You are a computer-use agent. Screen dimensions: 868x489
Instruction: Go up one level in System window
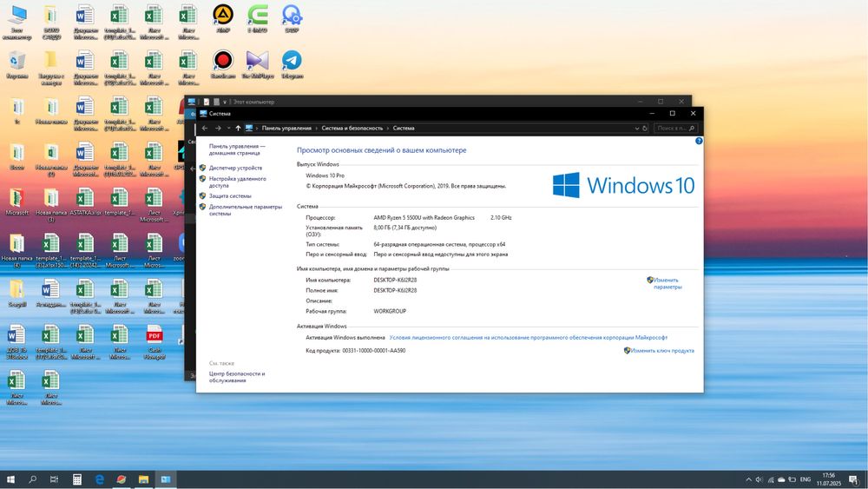[x=238, y=128]
